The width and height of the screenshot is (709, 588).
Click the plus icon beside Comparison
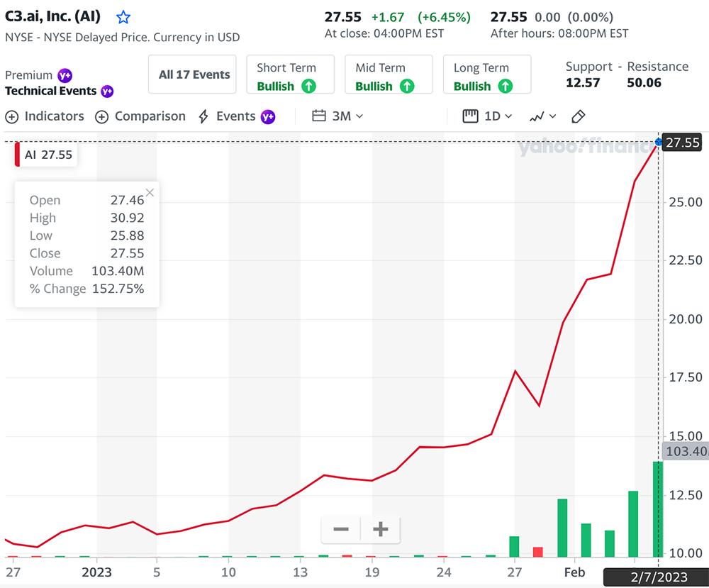pos(101,117)
